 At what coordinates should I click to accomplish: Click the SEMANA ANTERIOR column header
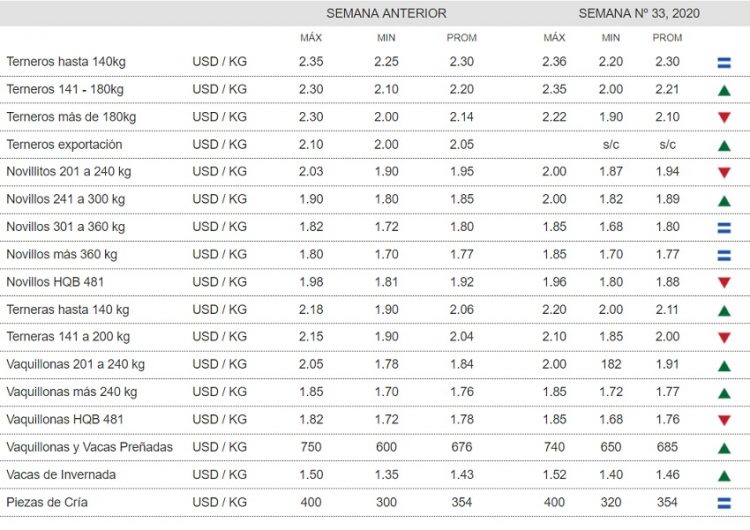click(386, 14)
